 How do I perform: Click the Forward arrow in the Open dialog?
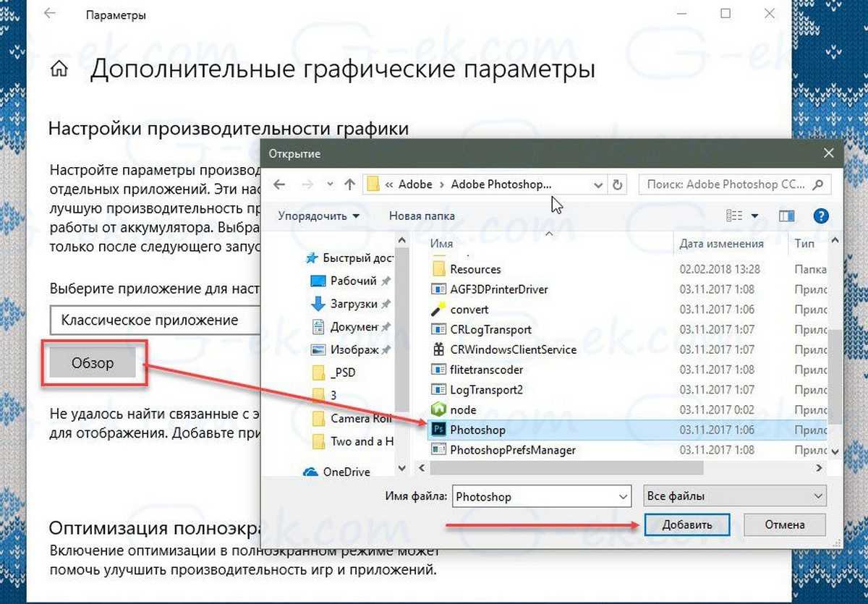[x=306, y=184]
